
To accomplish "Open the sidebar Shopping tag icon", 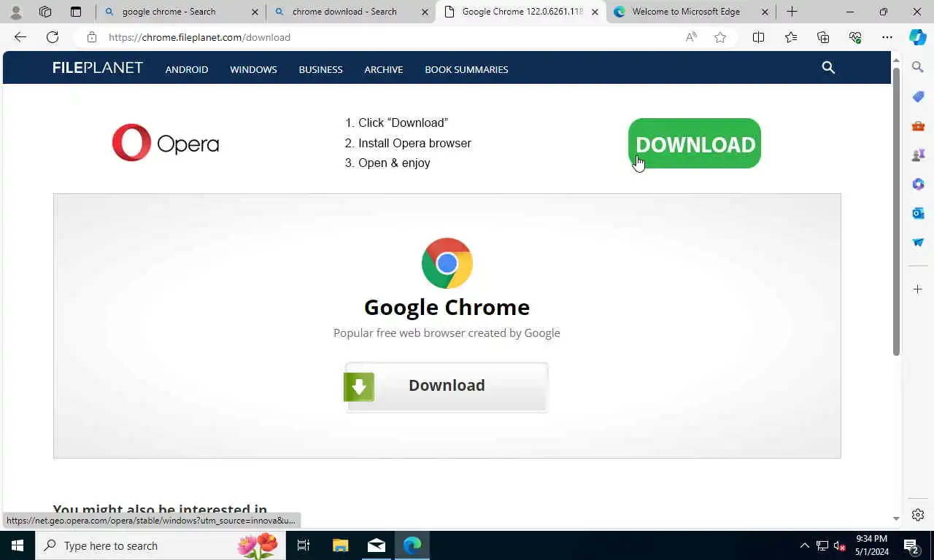I will pyautogui.click(x=918, y=96).
